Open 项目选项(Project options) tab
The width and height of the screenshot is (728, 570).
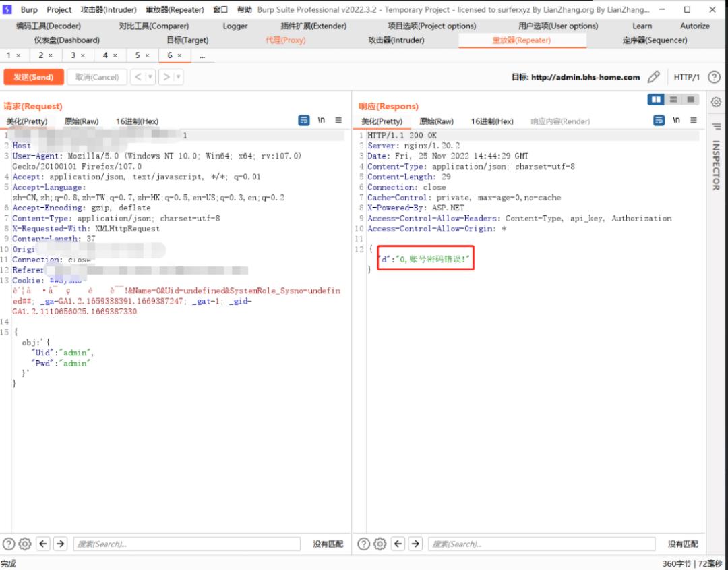pos(432,26)
